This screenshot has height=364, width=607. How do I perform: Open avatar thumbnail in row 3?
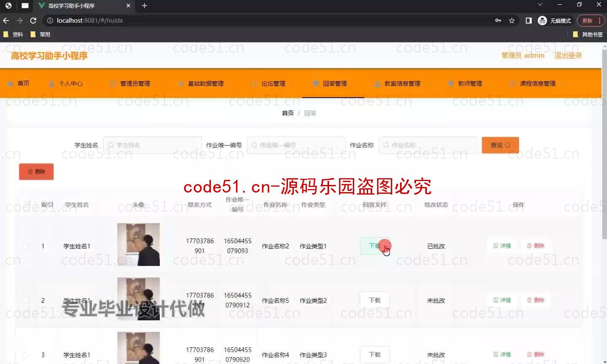pos(138,348)
